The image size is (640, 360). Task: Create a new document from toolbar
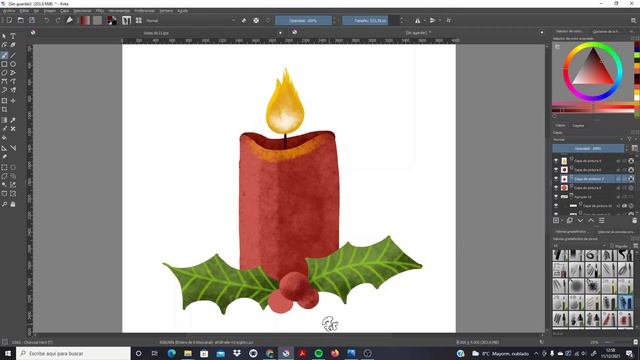(x=9, y=20)
